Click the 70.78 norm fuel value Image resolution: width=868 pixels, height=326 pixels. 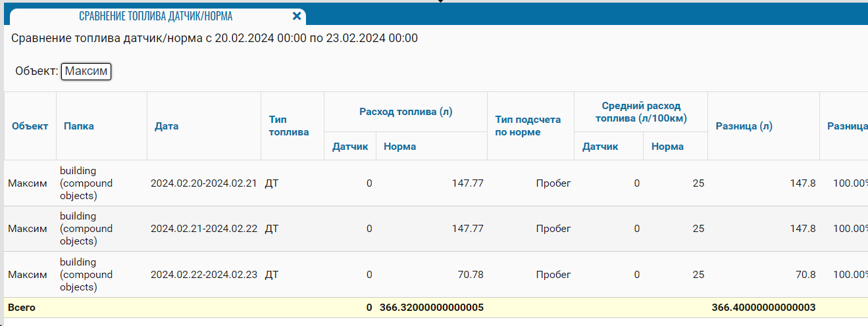471,275
